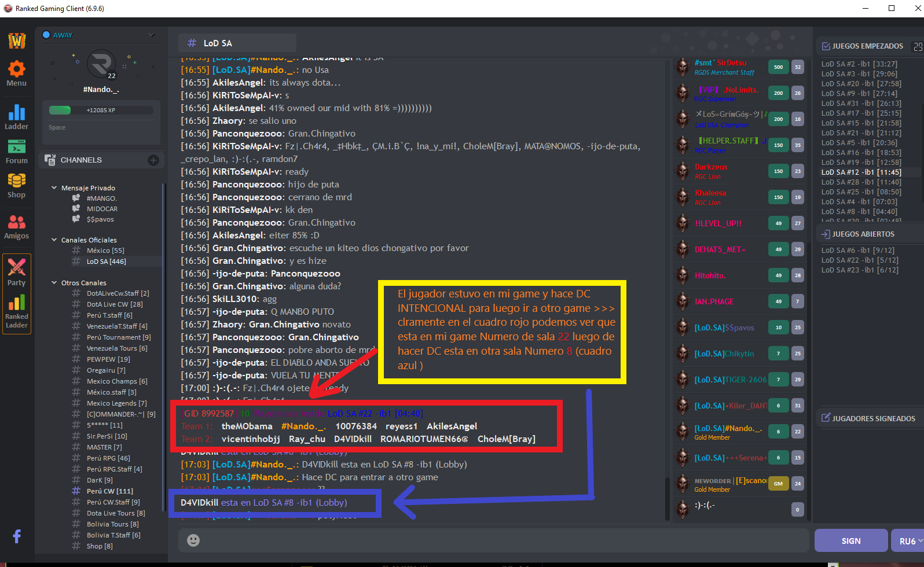924x567 pixels.
Task: Select started game LoD SA #20 -ib1
Action: pos(861,84)
